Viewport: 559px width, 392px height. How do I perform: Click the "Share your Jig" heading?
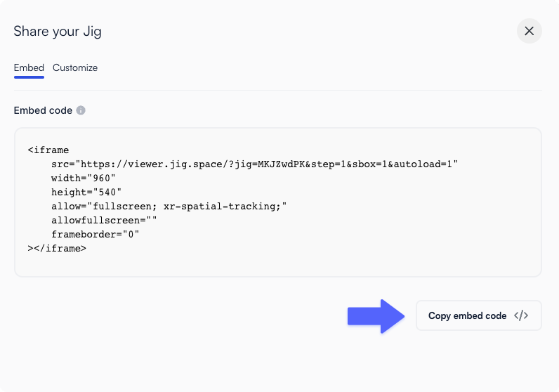point(58,32)
